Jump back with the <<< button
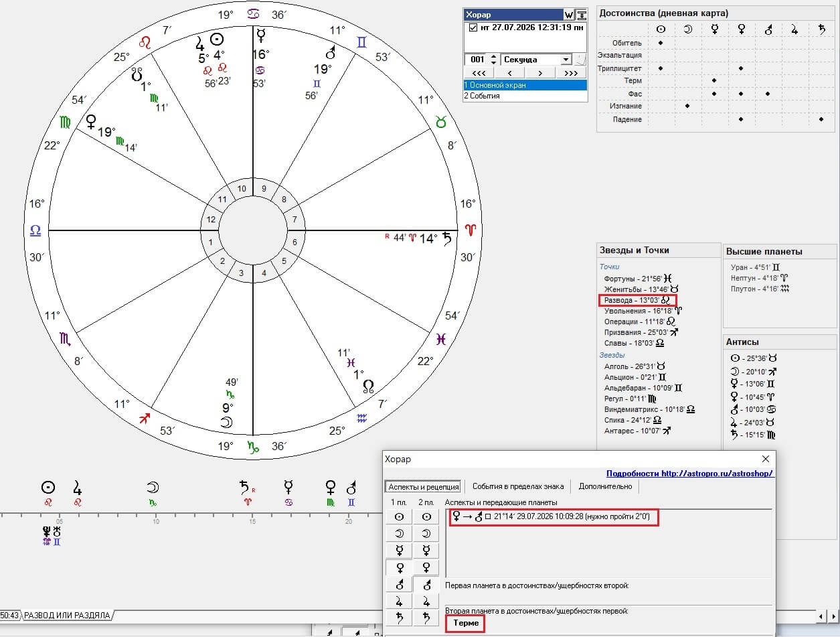 point(479,72)
